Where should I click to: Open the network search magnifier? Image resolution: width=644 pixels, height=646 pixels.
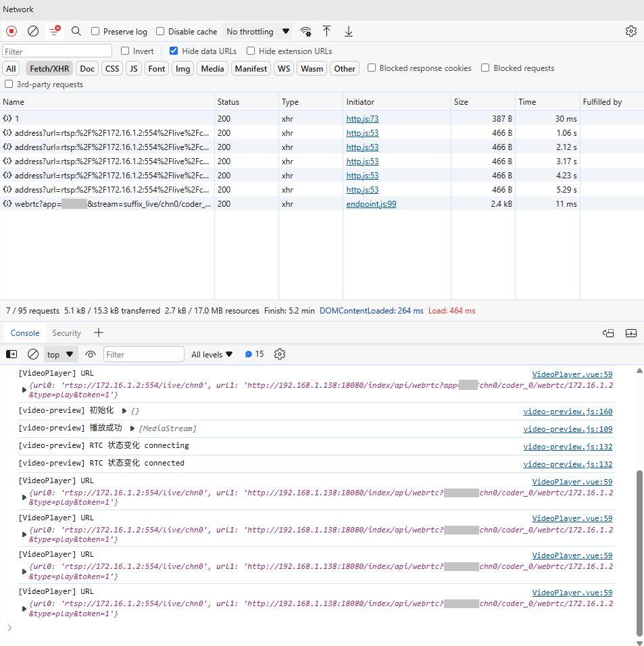[x=76, y=31]
